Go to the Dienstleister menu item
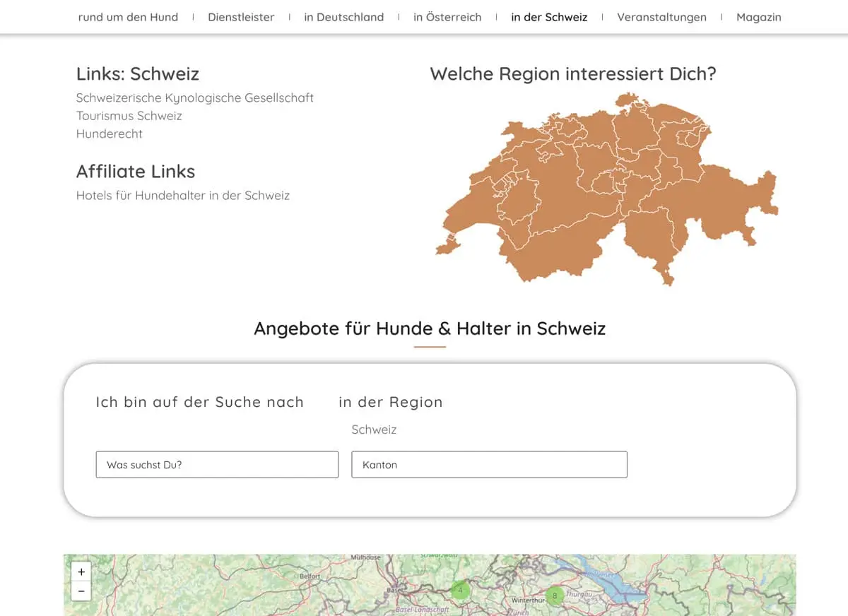Image resolution: width=848 pixels, height=616 pixels. (x=241, y=17)
